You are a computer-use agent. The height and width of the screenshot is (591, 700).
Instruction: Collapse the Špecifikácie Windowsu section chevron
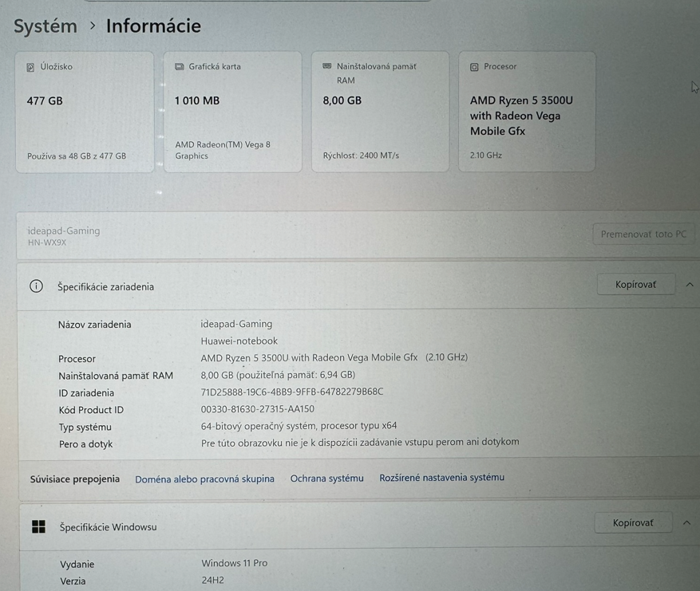pyautogui.click(x=686, y=523)
